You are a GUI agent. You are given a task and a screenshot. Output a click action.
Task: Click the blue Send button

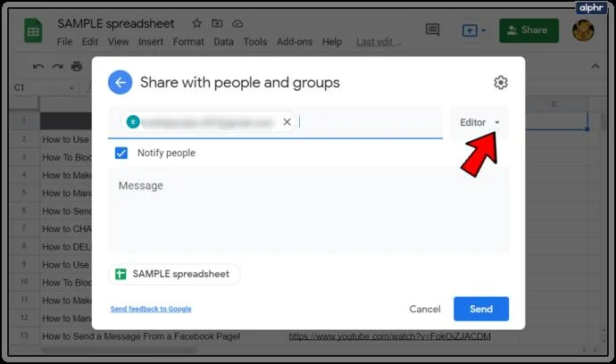pos(481,309)
